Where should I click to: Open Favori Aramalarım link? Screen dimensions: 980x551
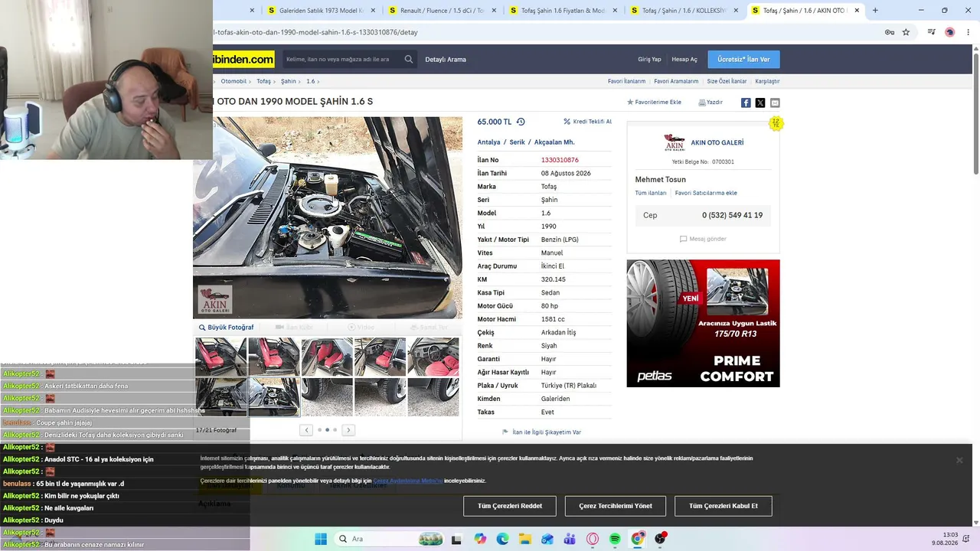click(676, 81)
